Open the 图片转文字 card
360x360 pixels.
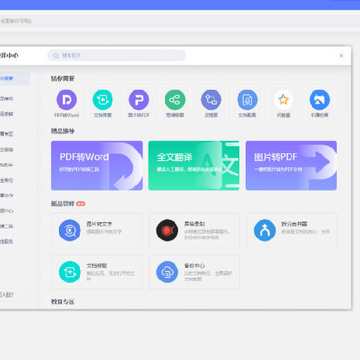[97, 230]
